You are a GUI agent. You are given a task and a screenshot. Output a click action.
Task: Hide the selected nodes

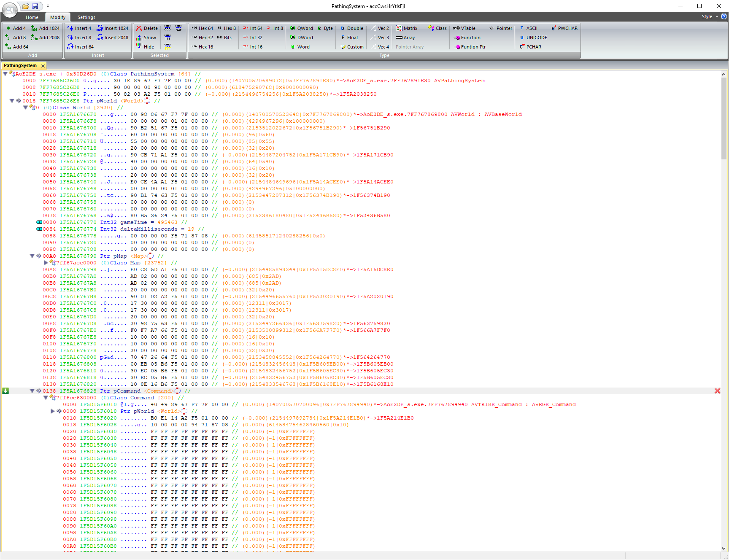pos(146,47)
